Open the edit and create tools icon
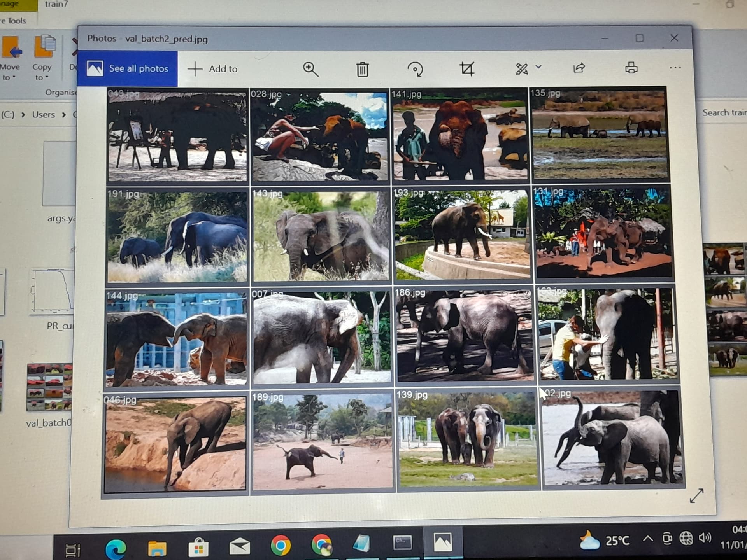Screen dimensions: 747x560 (x=521, y=69)
